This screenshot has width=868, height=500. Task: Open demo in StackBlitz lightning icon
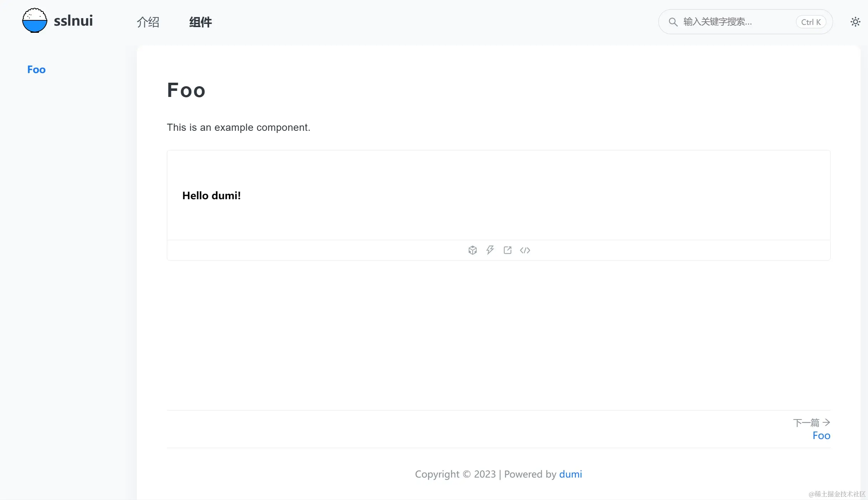click(x=490, y=250)
